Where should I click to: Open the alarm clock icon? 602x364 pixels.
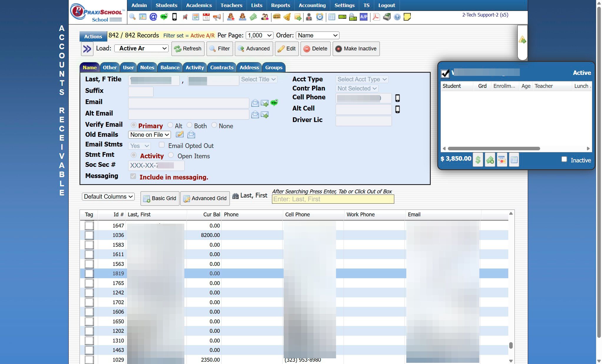tap(319, 17)
